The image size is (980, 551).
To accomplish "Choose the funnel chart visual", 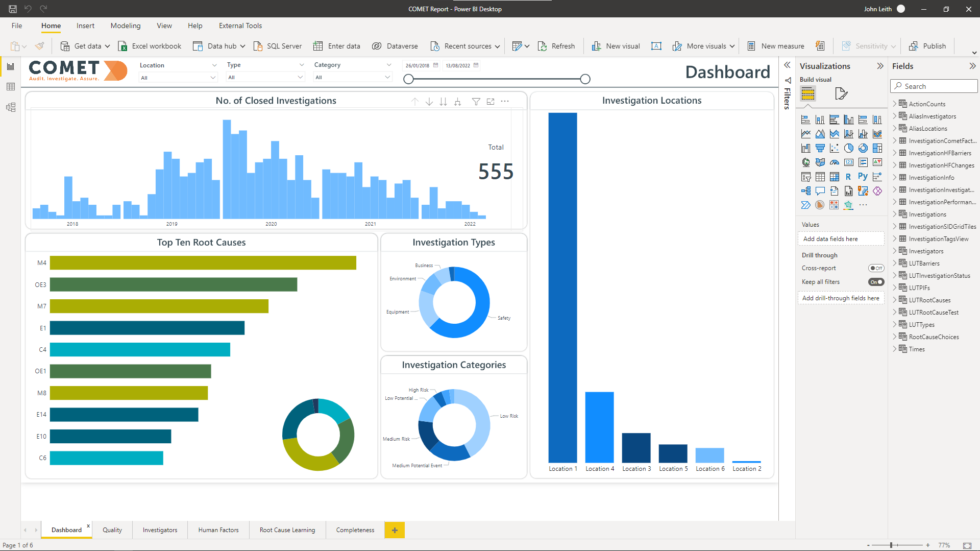I will (820, 148).
